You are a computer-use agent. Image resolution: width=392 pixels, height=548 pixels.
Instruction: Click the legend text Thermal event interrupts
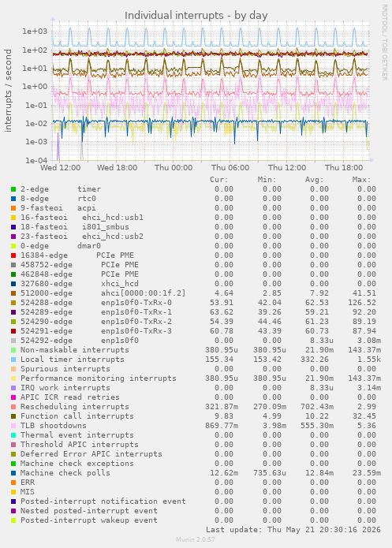pyautogui.click(x=77, y=435)
